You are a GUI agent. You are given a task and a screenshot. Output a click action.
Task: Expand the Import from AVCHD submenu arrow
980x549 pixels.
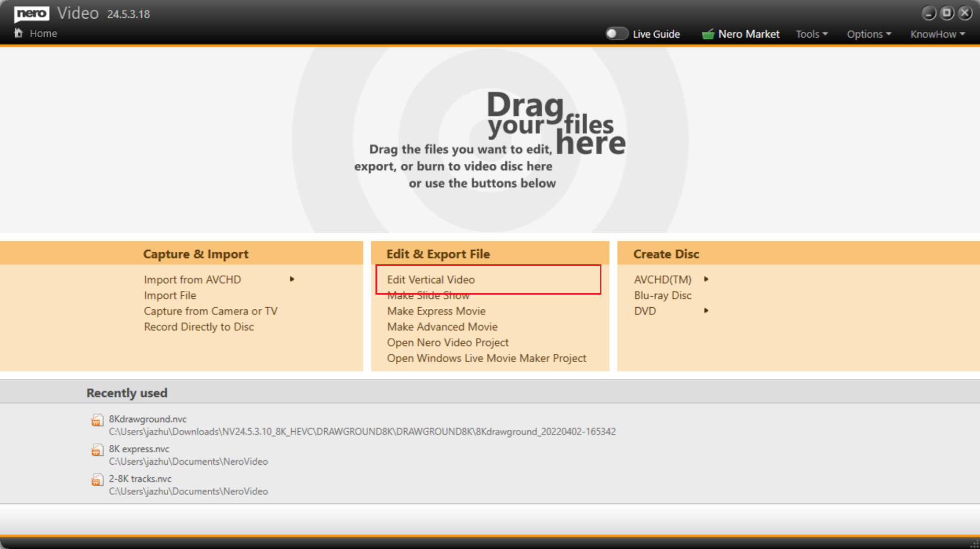point(292,279)
